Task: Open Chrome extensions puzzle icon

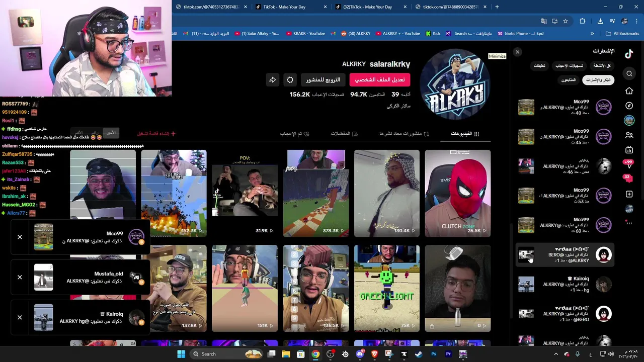Action: pos(583,21)
